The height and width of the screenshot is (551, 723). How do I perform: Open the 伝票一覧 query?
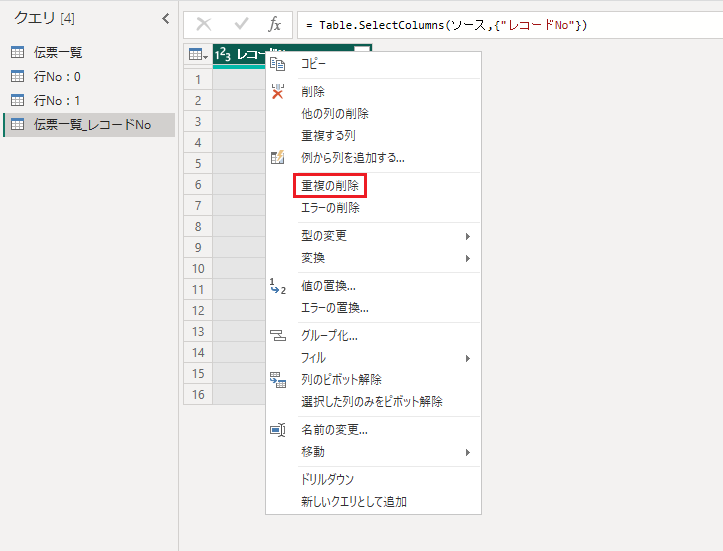point(58,52)
